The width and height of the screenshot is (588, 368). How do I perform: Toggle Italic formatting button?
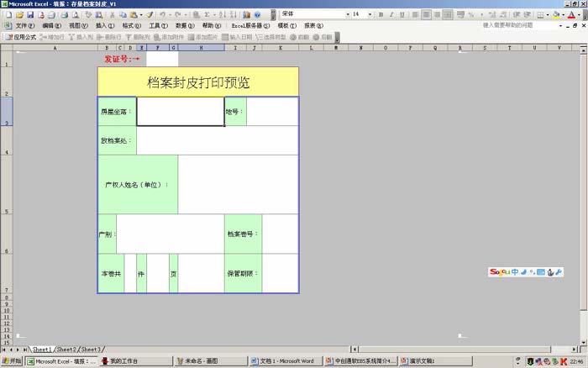pyautogui.click(x=391, y=14)
